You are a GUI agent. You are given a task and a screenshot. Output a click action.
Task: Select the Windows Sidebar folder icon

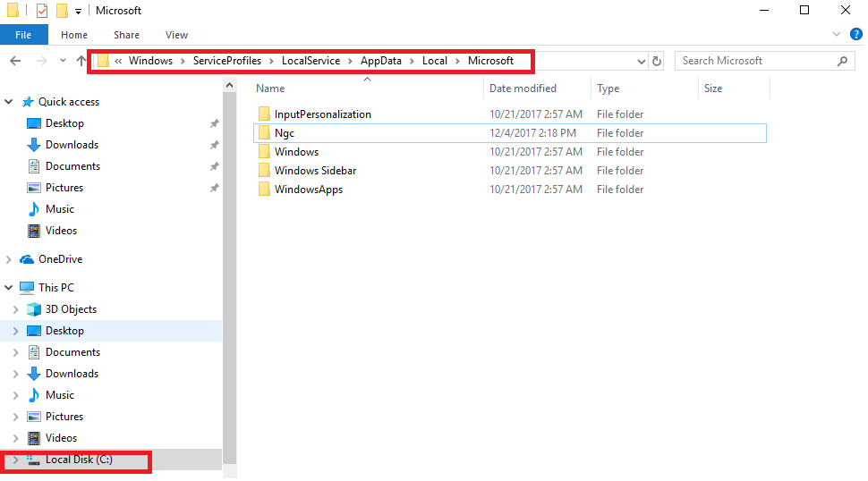click(264, 170)
